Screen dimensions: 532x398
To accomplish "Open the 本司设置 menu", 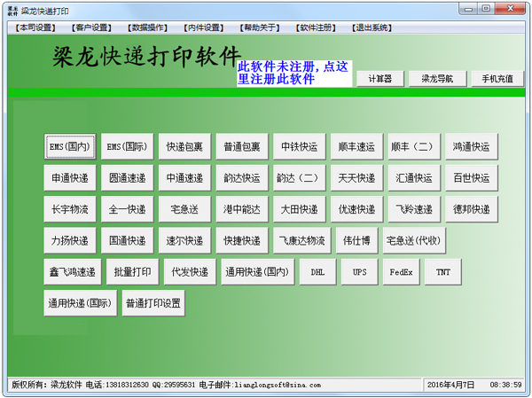I will pos(35,27).
